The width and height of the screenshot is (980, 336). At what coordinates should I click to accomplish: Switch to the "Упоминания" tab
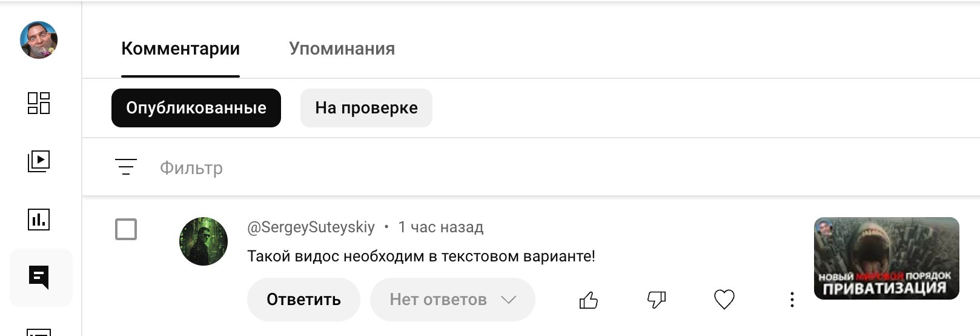point(342,49)
